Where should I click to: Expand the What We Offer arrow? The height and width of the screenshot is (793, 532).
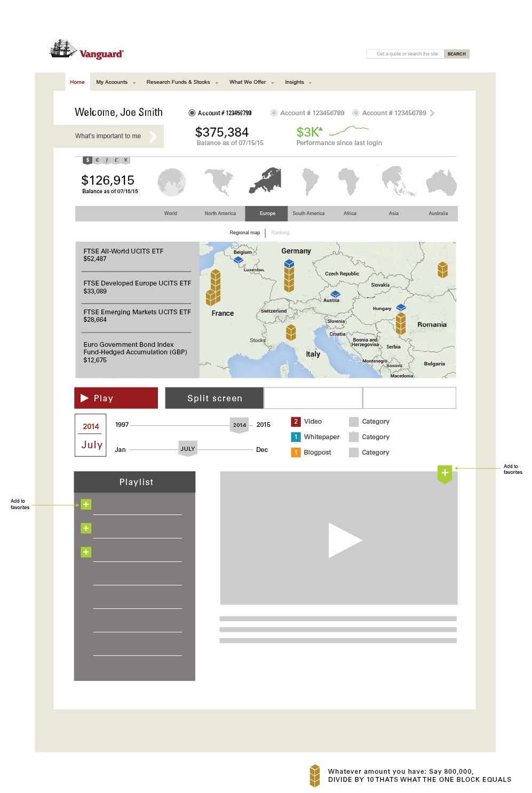(x=273, y=83)
